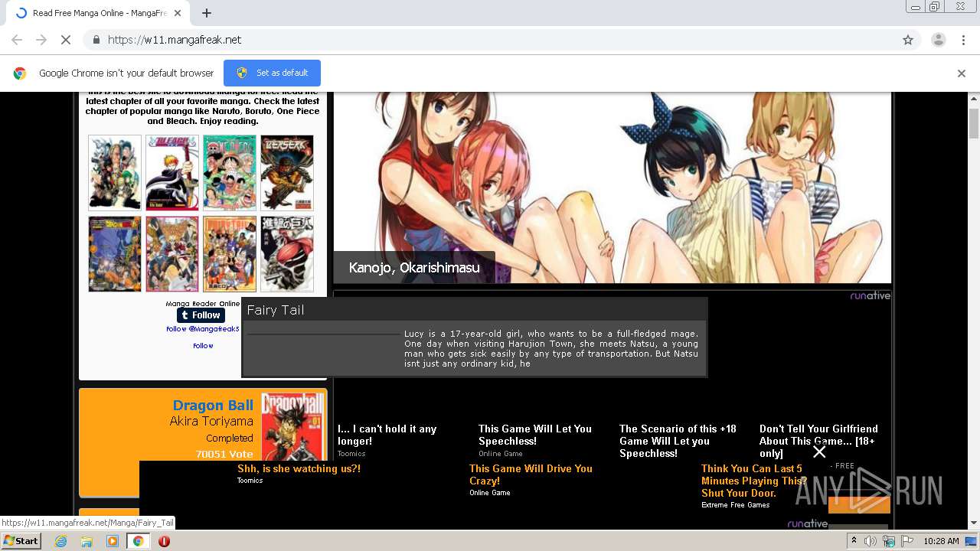
Task: Launch Internet Explorer from the taskbar
Action: (60, 541)
